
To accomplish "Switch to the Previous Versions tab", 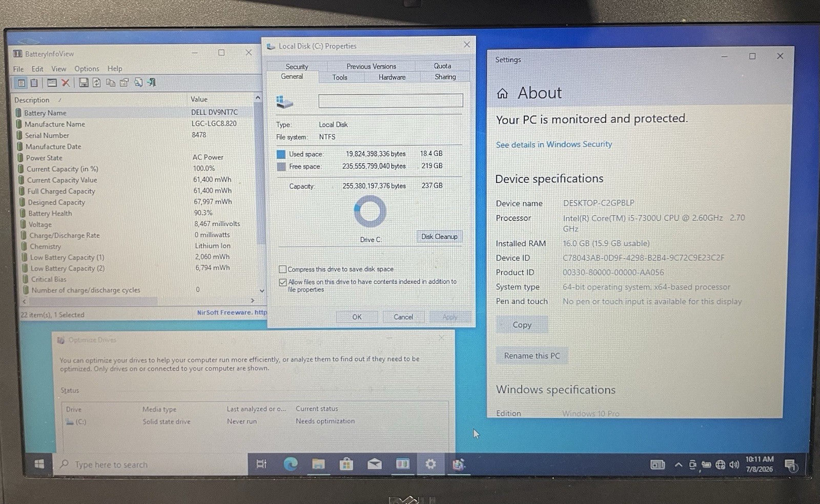I will (371, 67).
